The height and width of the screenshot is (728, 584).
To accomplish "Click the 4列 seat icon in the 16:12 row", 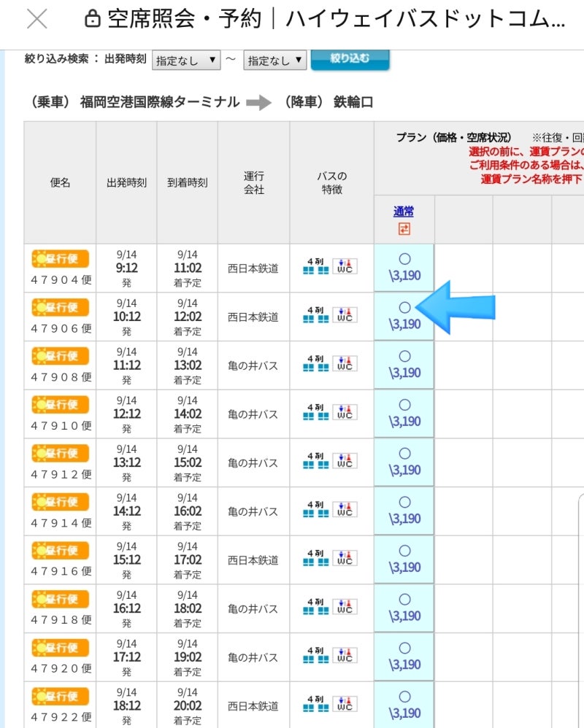I will coord(316,606).
